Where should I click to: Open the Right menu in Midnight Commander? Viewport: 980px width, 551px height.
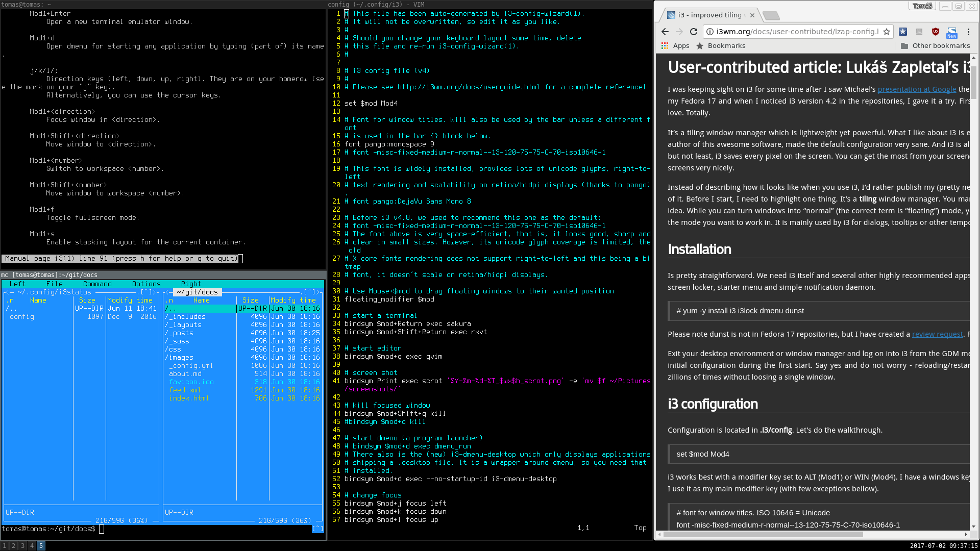point(191,284)
